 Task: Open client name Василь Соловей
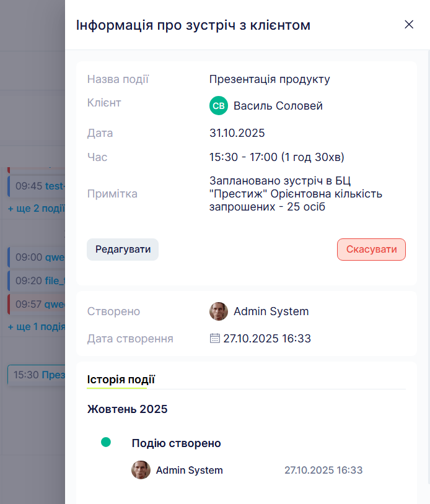[278, 106]
